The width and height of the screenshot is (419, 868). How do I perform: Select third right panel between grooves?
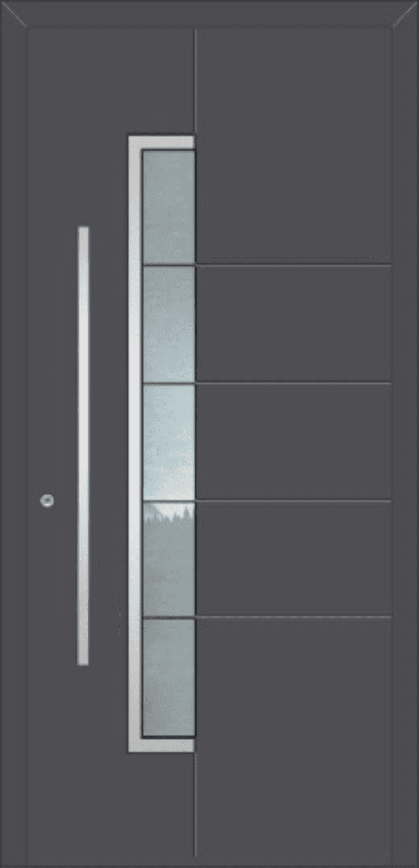[293, 442]
